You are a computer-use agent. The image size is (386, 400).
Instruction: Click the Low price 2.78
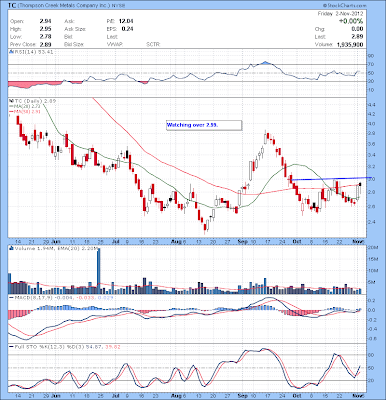[45, 37]
